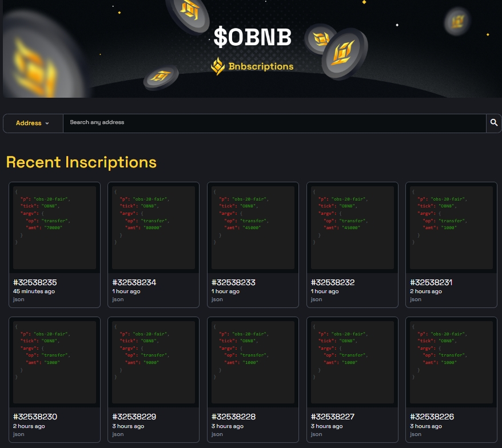Click the #32538228 inscription number
Viewport: 502px width, 448px height.
point(233,417)
